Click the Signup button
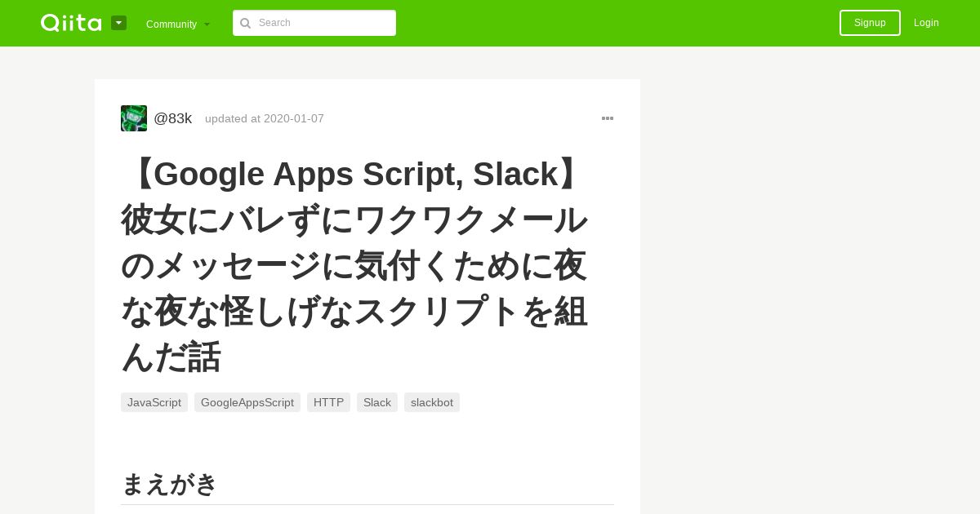Viewport: 980px width, 514px height. pyautogui.click(x=870, y=23)
